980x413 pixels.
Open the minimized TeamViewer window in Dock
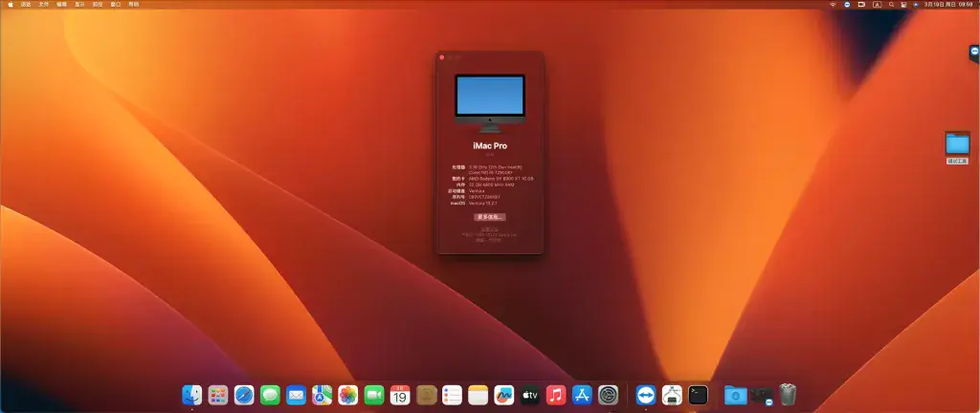point(762,395)
